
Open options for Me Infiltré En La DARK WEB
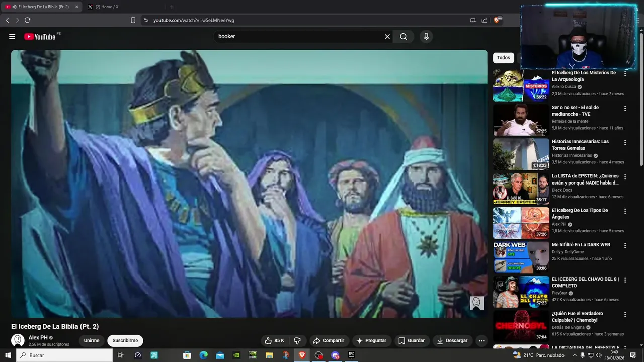tap(625, 245)
